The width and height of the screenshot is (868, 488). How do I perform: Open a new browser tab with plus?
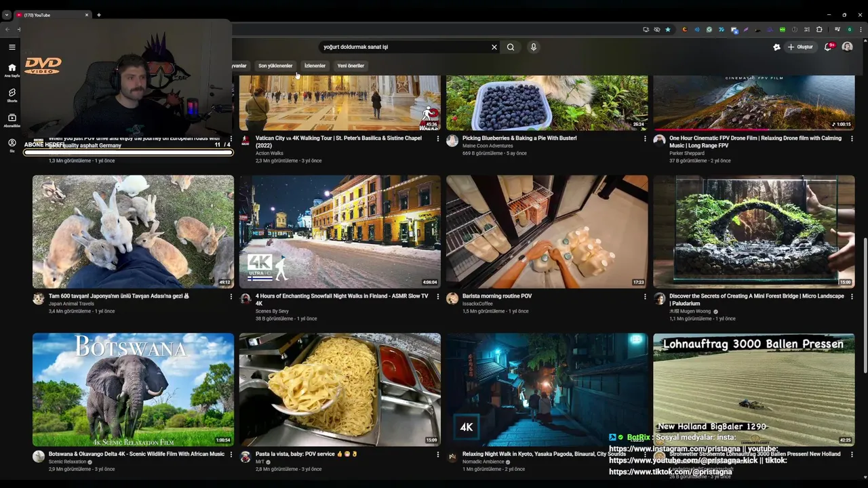point(98,15)
